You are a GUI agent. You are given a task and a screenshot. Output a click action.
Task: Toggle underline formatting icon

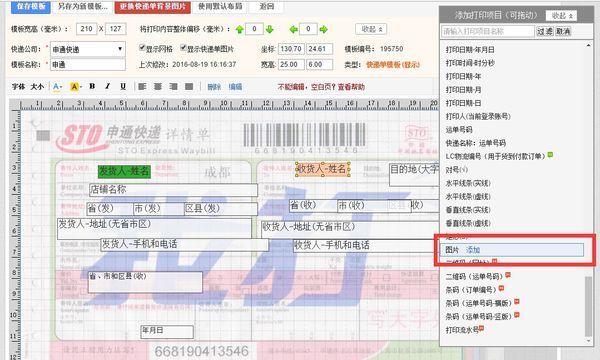coord(123,86)
